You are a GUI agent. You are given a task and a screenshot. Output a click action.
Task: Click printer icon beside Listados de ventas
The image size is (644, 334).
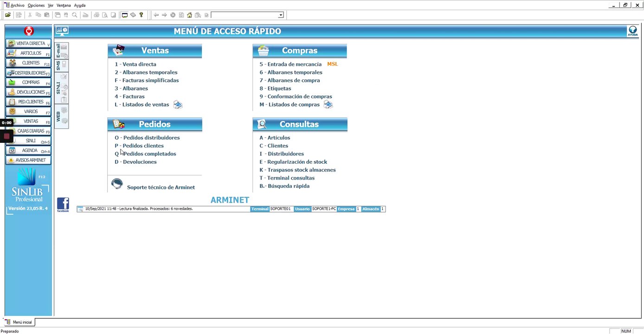coord(178,104)
